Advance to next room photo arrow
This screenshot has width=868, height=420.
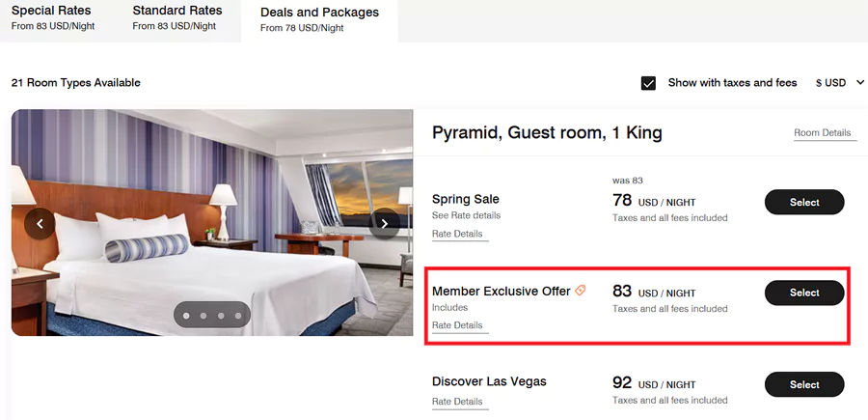[x=384, y=223]
